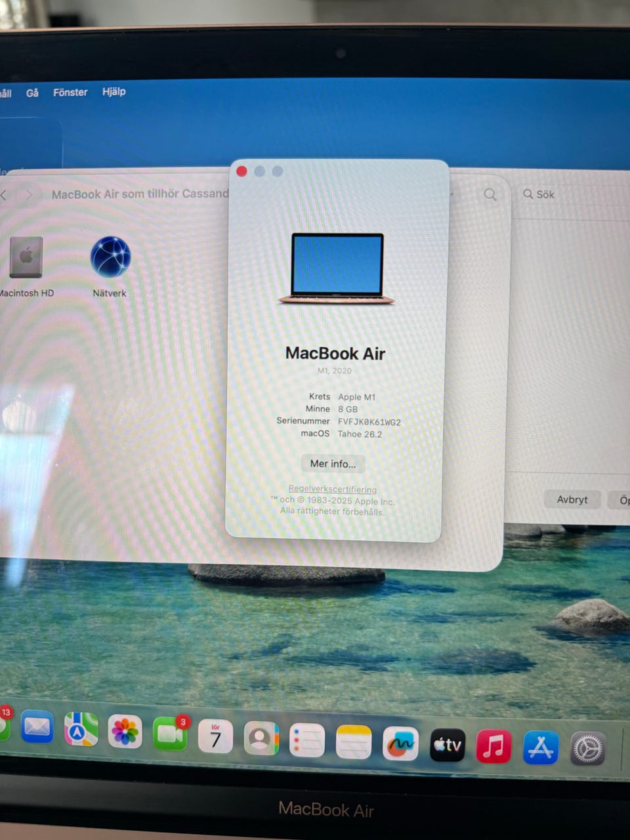630x840 pixels.
Task: Open FaceTime from the Dock
Action: [170, 734]
